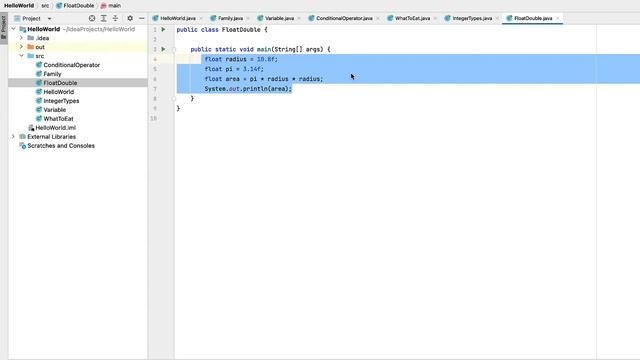Select HelloWorld class in project tree

coord(58,92)
